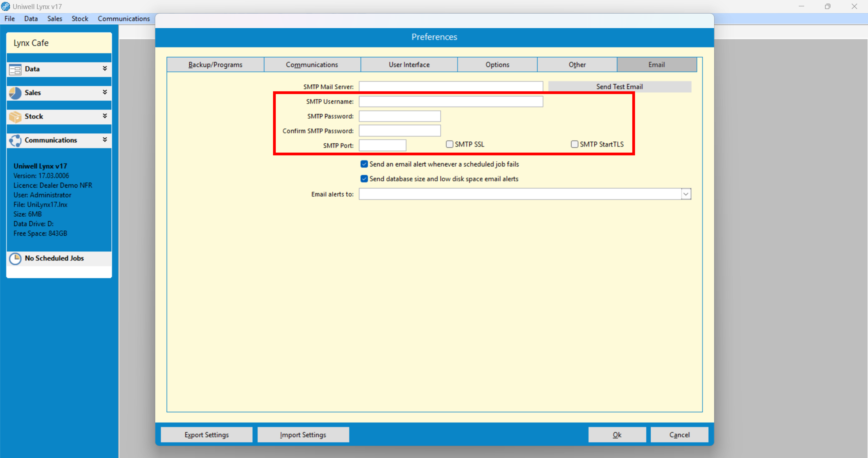Click the Sales pie chart icon

coord(15,93)
